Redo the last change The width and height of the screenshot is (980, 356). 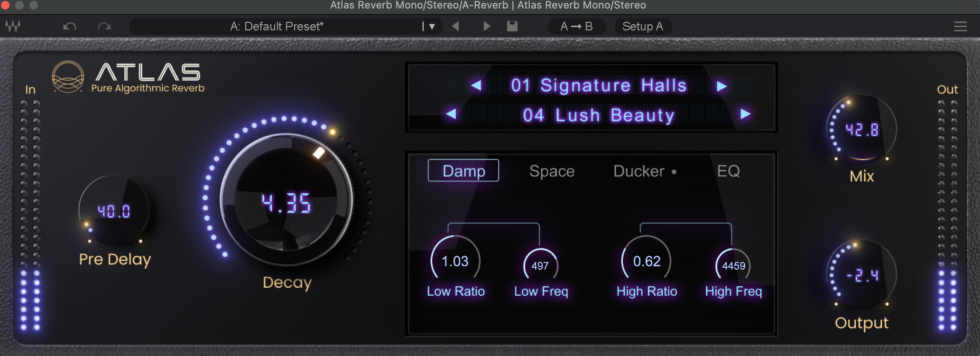point(104,27)
